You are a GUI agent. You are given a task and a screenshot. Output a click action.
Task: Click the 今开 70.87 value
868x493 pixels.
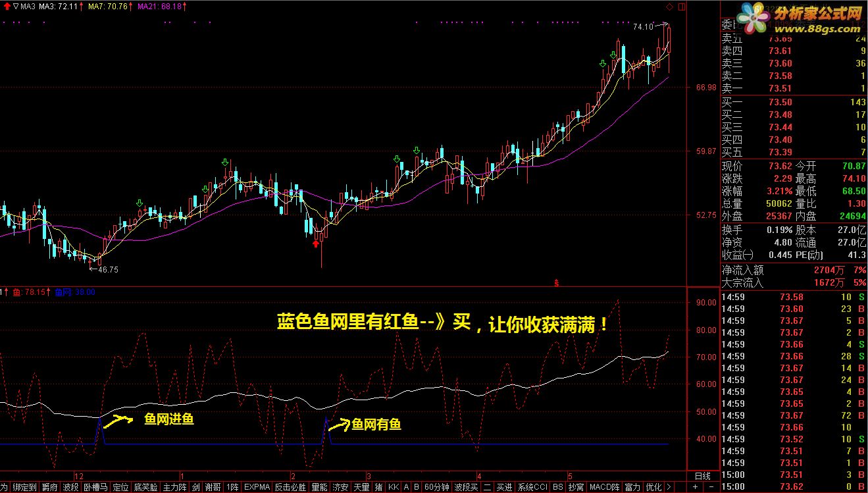point(854,166)
